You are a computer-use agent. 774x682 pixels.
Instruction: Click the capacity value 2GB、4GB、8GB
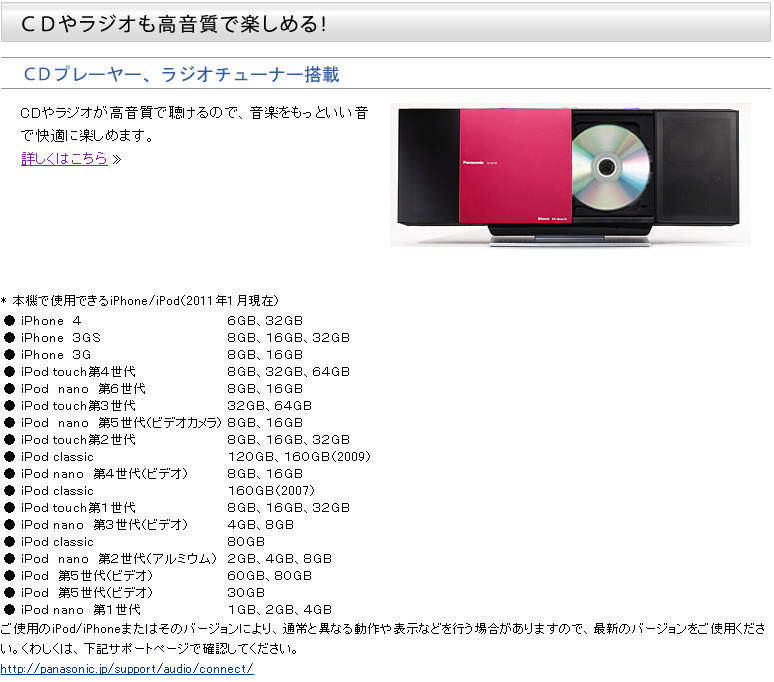click(x=279, y=559)
